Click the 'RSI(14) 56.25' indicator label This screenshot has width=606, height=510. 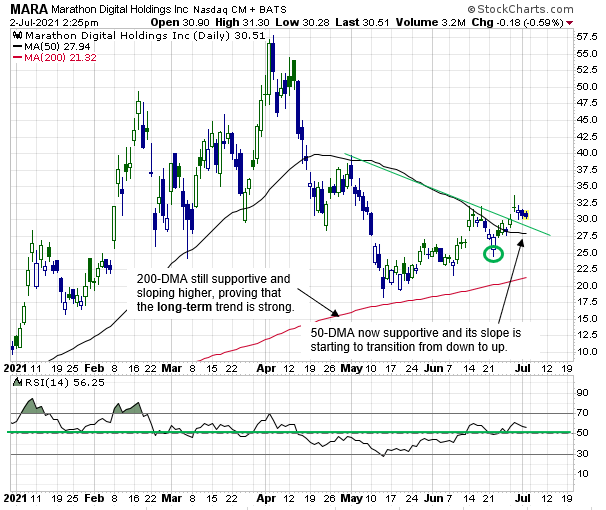tap(65, 382)
